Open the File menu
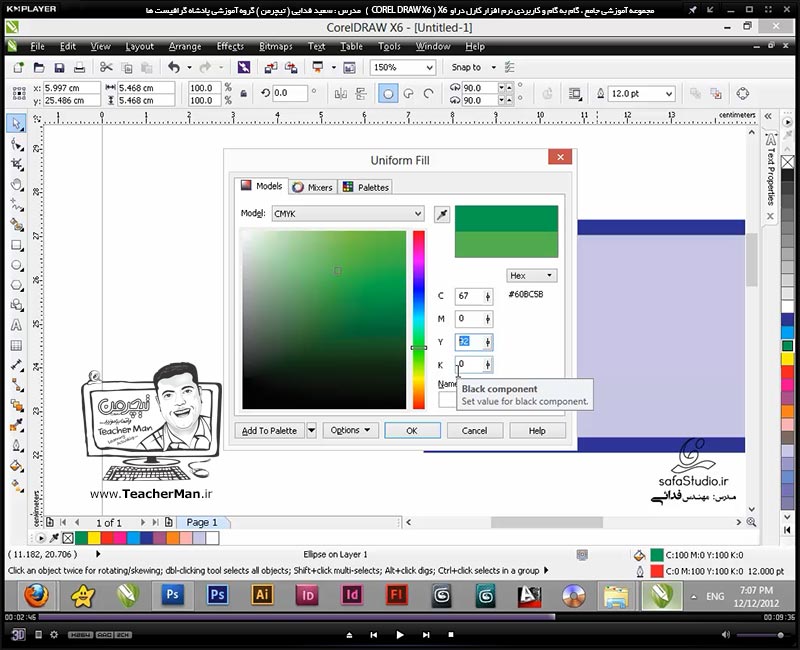This screenshot has height=650, width=800. (37, 46)
